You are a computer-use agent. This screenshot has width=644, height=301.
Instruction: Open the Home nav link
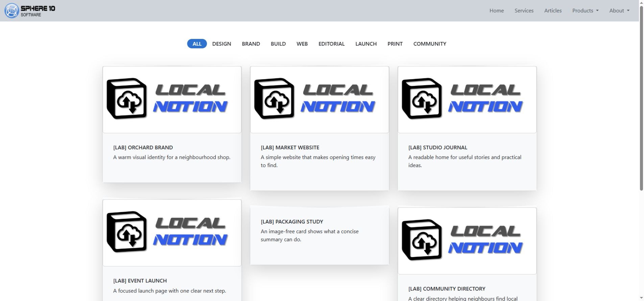496,11
